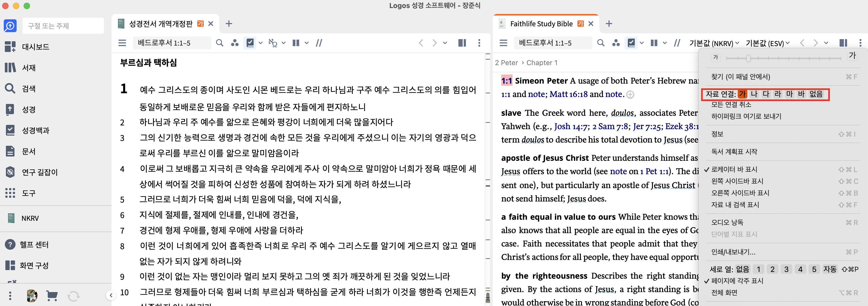Open the 기본값 (NKRV) dropdown
This screenshot has height=306, width=868.
click(x=714, y=43)
